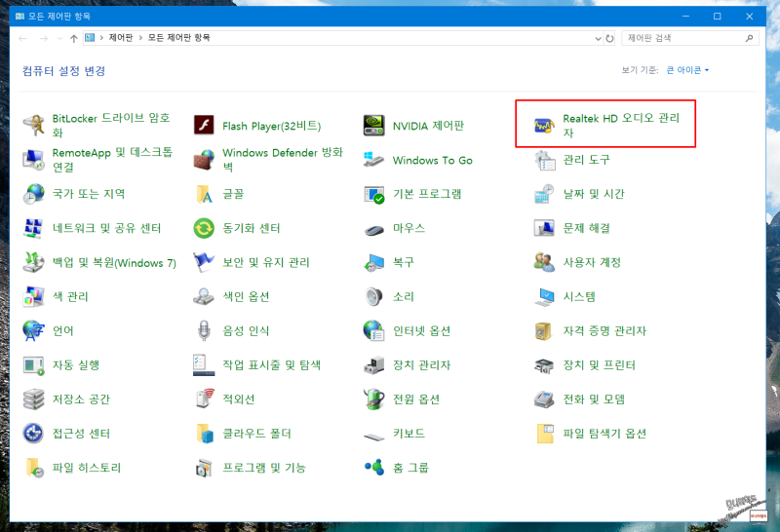Expand the address bar history dropdown
This screenshot has width=780, height=532.
(598, 38)
